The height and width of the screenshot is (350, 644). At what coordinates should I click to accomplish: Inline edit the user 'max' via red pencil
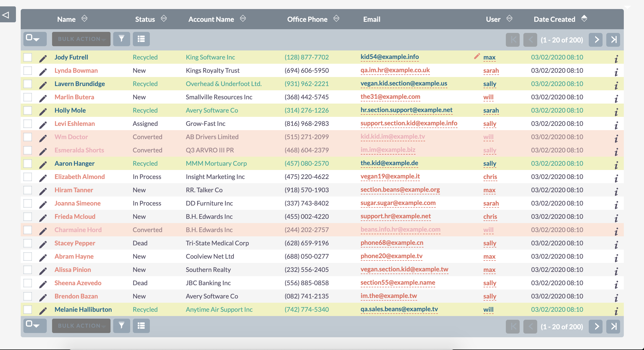476,56
